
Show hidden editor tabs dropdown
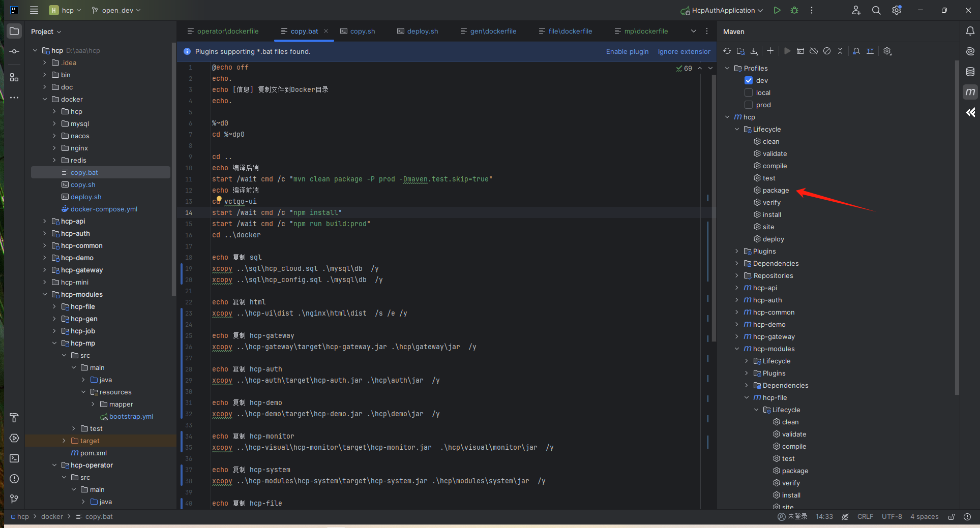[694, 31]
